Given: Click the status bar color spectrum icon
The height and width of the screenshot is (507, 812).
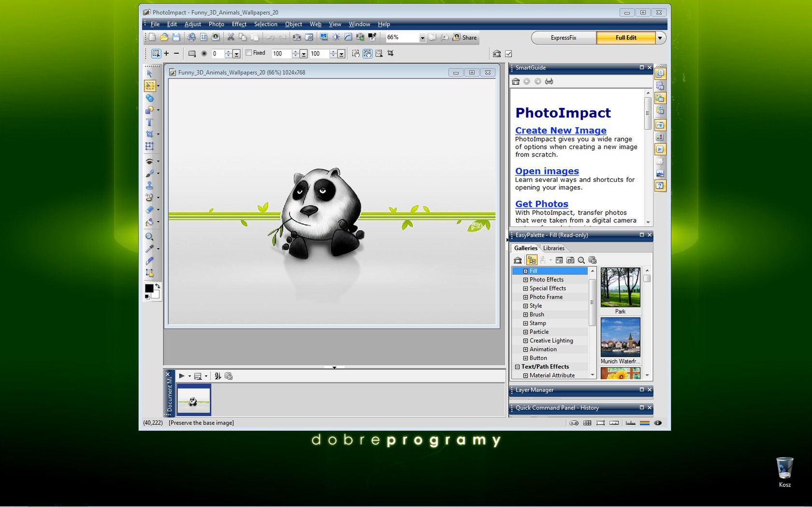Looking at the screenshot, I should click(644, 423).
